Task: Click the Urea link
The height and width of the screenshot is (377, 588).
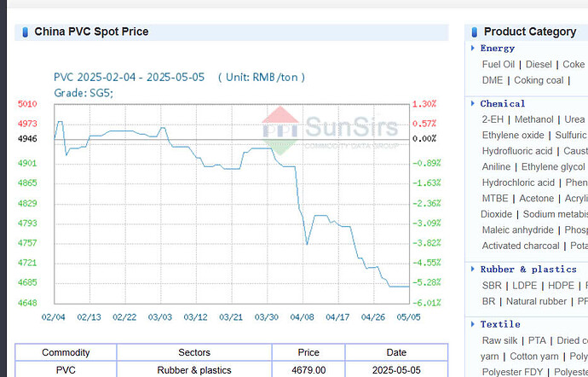Action: 574,119
